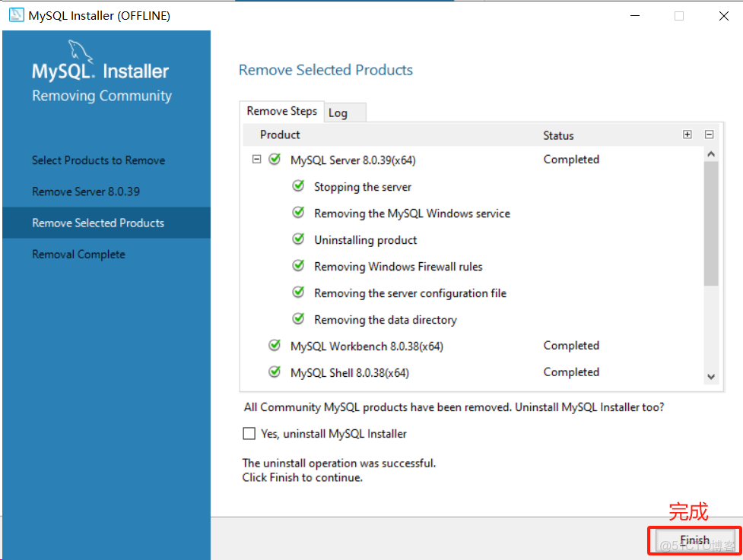Enable the Yes, uninstall MySQL Installer checkbox
The width and height of the screenshot is (743, 560).
[249, 433]
